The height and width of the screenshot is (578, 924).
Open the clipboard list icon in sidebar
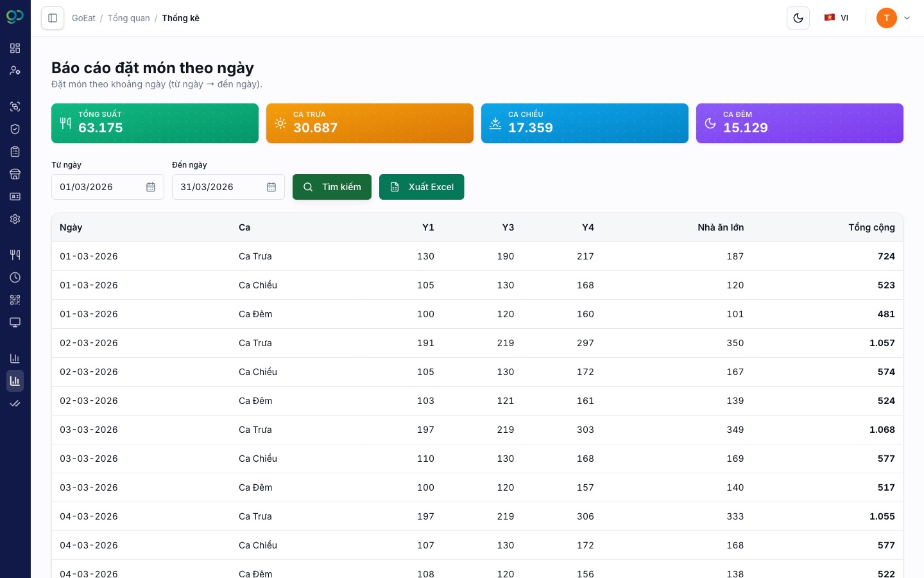[15, 152]
